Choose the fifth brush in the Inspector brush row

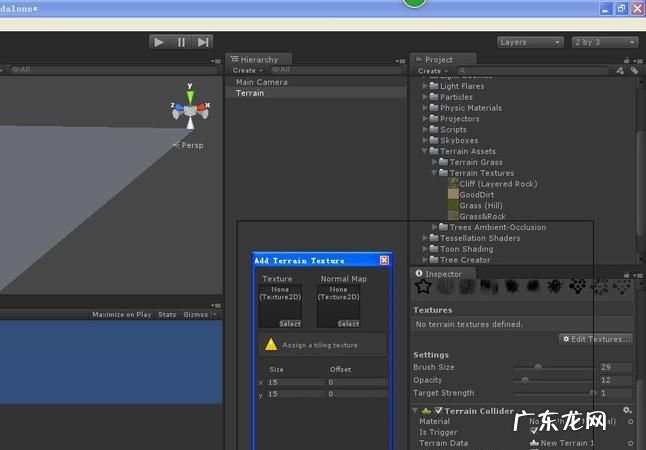(511, 286)
